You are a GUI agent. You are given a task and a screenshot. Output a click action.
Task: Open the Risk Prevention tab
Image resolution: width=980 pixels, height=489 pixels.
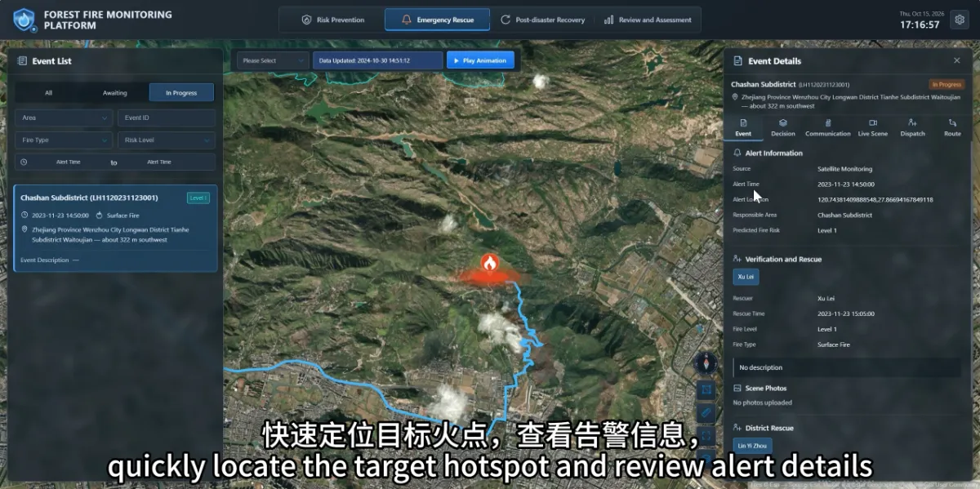coord(332,20)
